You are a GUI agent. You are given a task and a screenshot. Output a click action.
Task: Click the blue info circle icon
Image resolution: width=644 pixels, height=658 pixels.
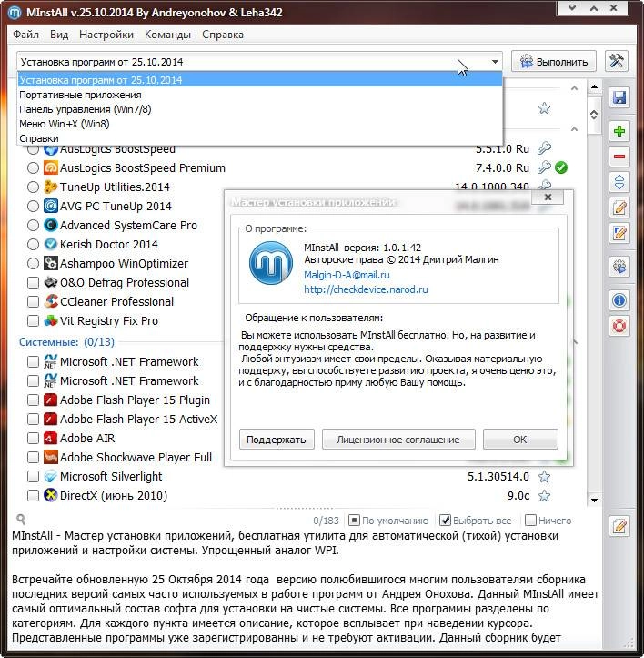coord(619,300)
